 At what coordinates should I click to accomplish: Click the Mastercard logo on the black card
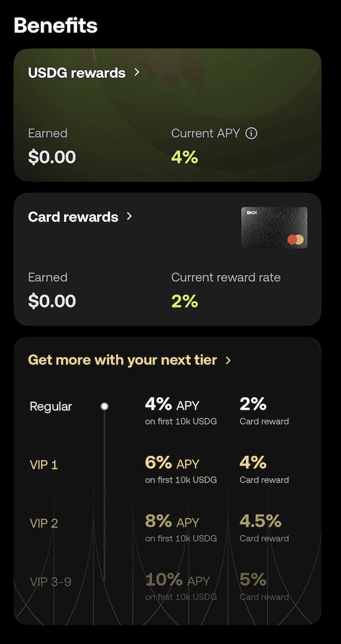[296, 240]
